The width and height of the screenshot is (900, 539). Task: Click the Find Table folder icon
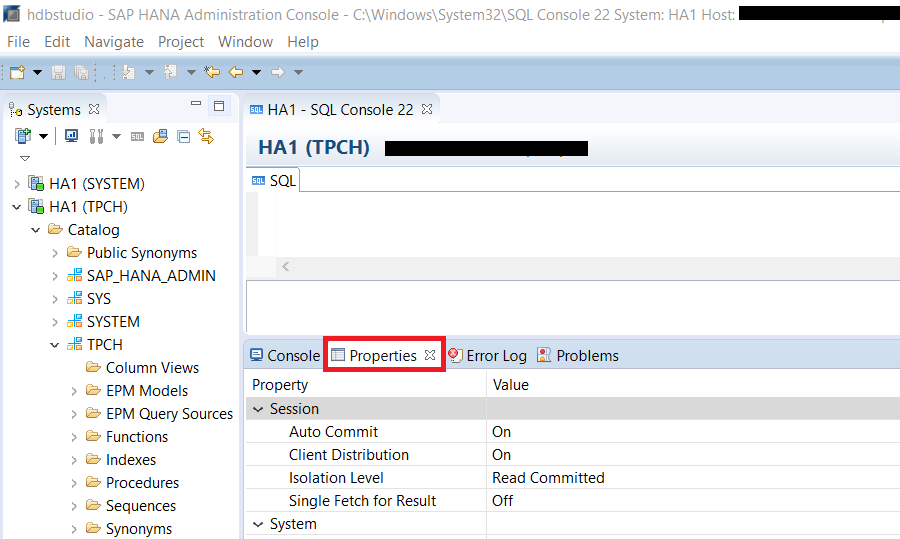(160, 136)
